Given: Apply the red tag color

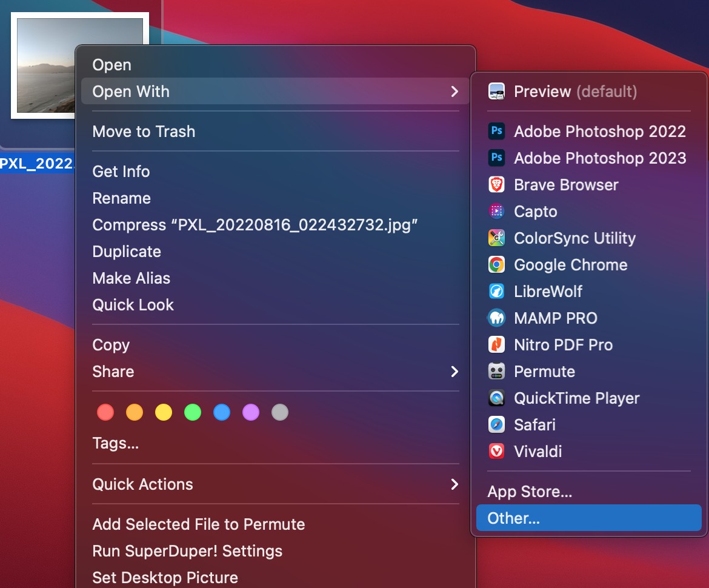Looking at the screenshot, I should click(105, 412).
